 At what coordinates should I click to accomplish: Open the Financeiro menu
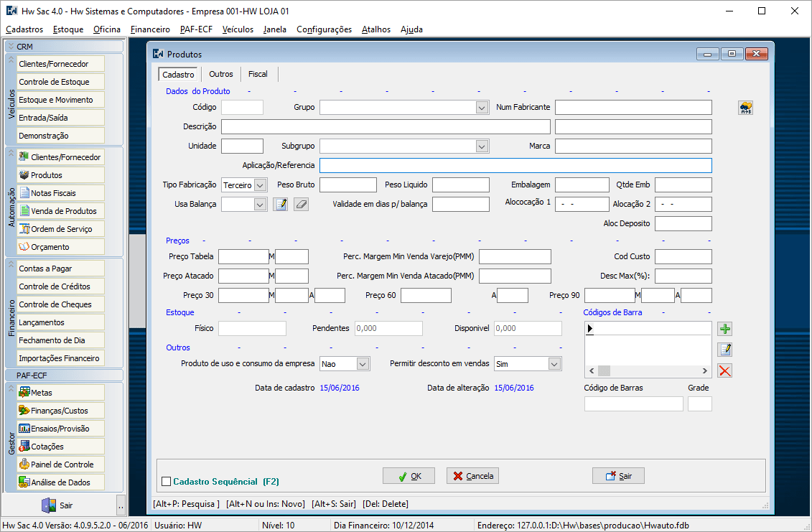150,29
